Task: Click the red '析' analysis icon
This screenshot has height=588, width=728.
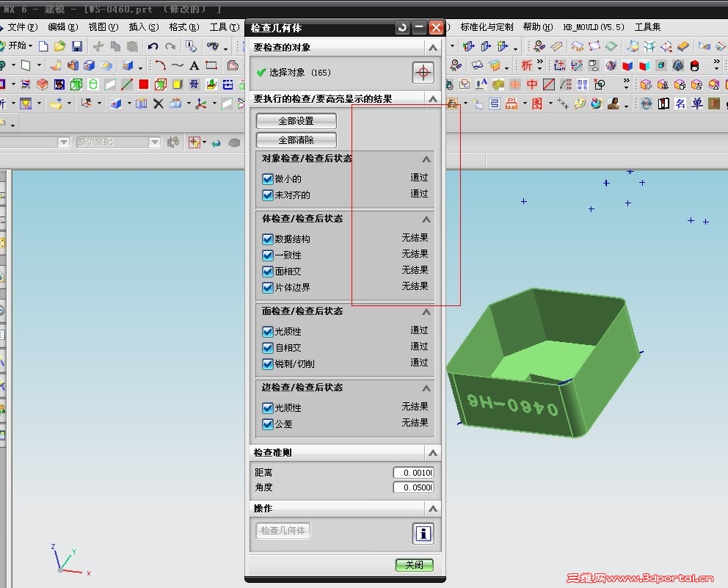Action: (x=526, y=65)
